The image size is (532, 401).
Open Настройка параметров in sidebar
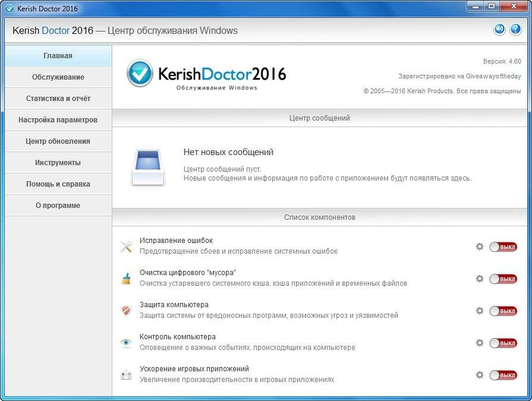pos(58,119)
